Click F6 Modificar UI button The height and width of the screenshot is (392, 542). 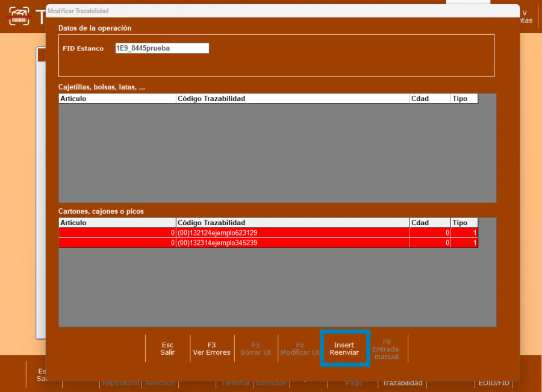pos(299,349)
